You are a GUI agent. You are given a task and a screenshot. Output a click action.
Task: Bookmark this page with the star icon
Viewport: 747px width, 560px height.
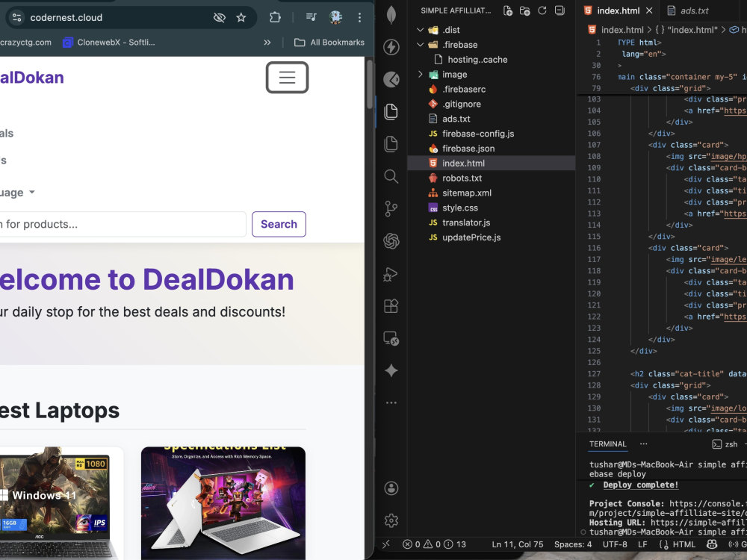241,18
